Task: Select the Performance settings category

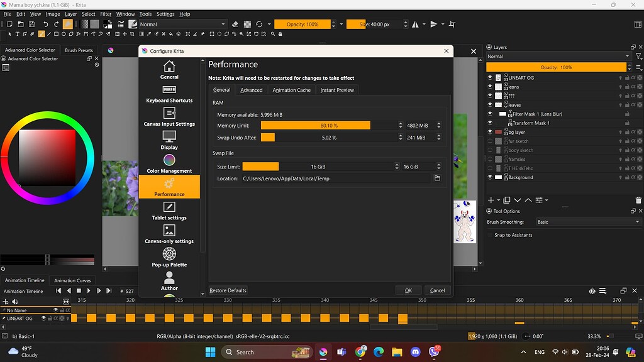Action: pyautogui.click(x=169, y=187)
